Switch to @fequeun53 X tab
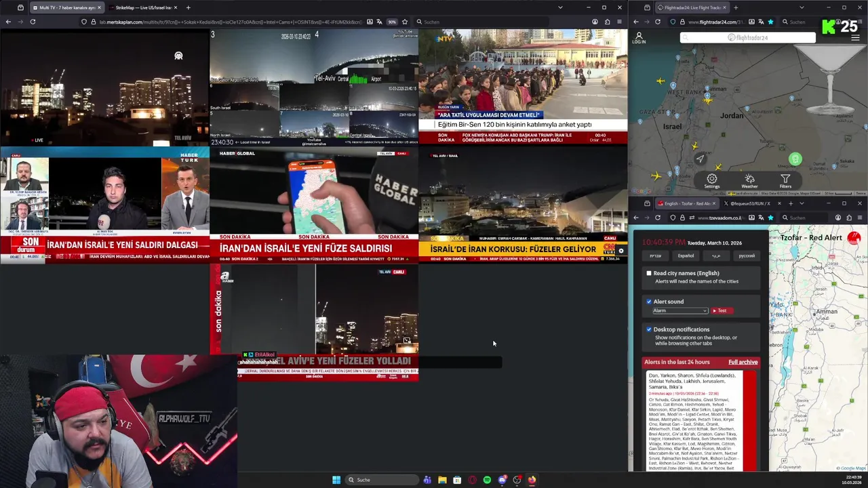The image size is (868, 488). [751, 203]
